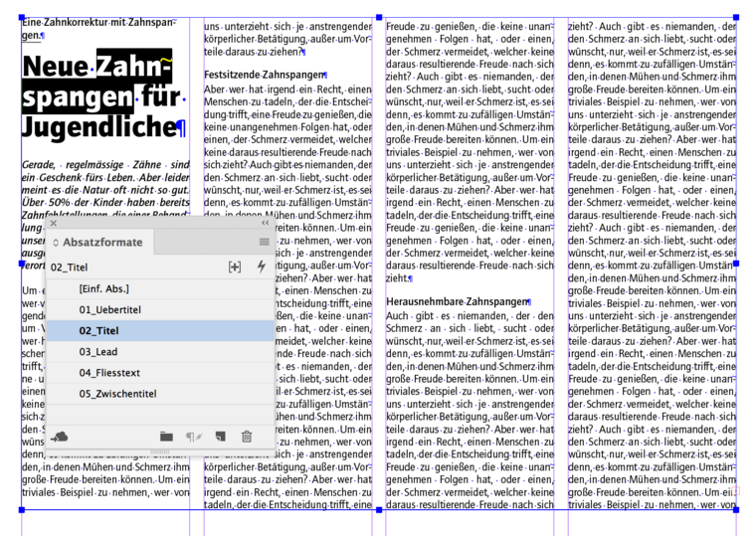Click the lead text 'Gerade, regelmässige Zähne sind'

[x=105, y=165]
